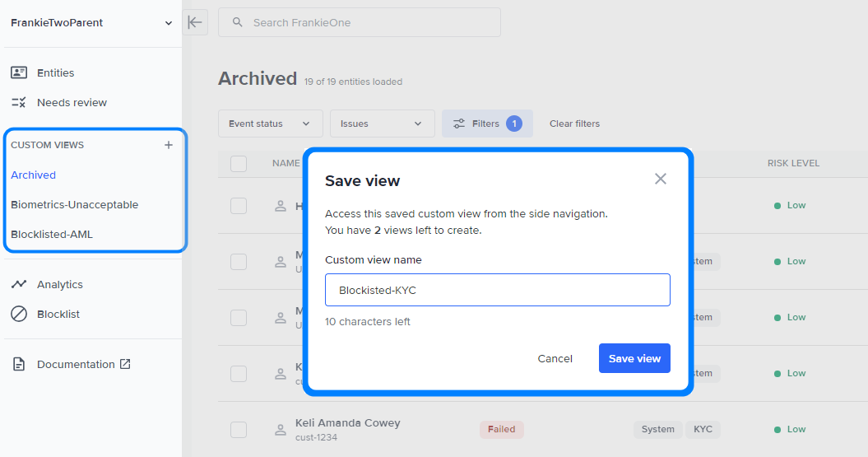Click the Documentation file icon
868x457 pixels.
coord(19,364)
